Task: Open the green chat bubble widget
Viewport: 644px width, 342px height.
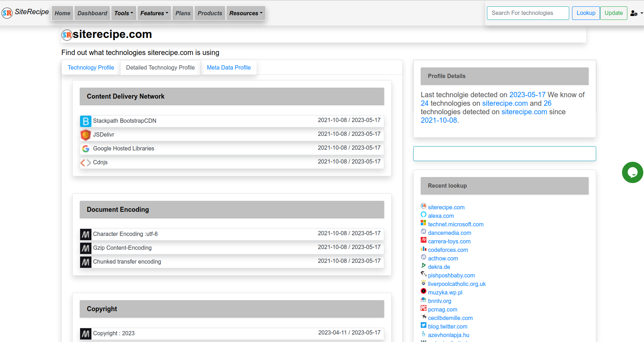Action: 633,172
